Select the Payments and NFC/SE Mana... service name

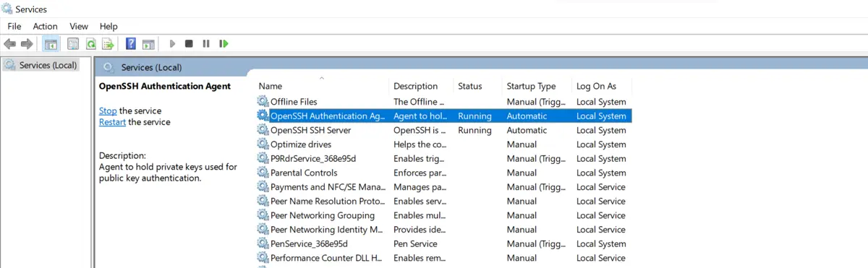click(x=328, y=187)
